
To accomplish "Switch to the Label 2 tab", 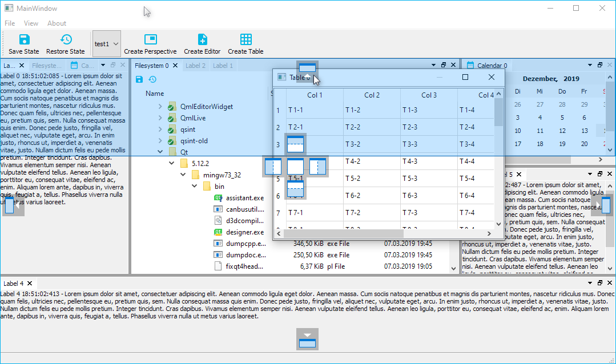I will coord(195,65).
